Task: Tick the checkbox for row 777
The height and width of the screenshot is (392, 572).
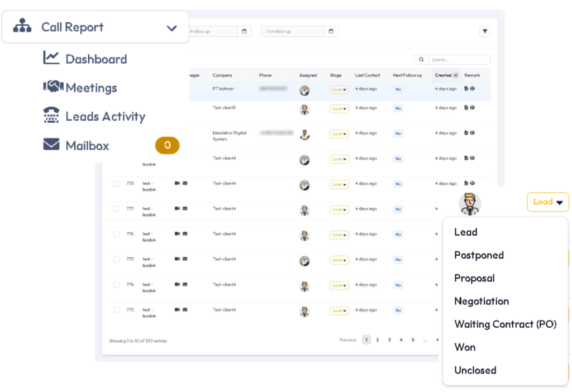Action: pos(117,209)
